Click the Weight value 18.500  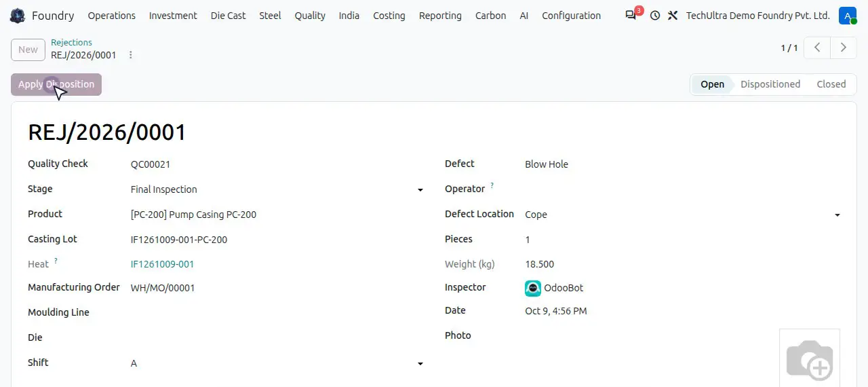coord(540,264)
